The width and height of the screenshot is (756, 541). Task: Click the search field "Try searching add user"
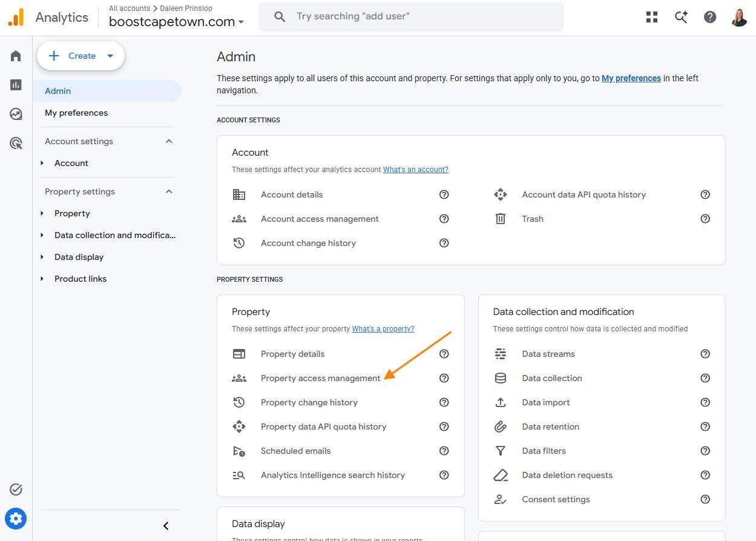[411, 17]
